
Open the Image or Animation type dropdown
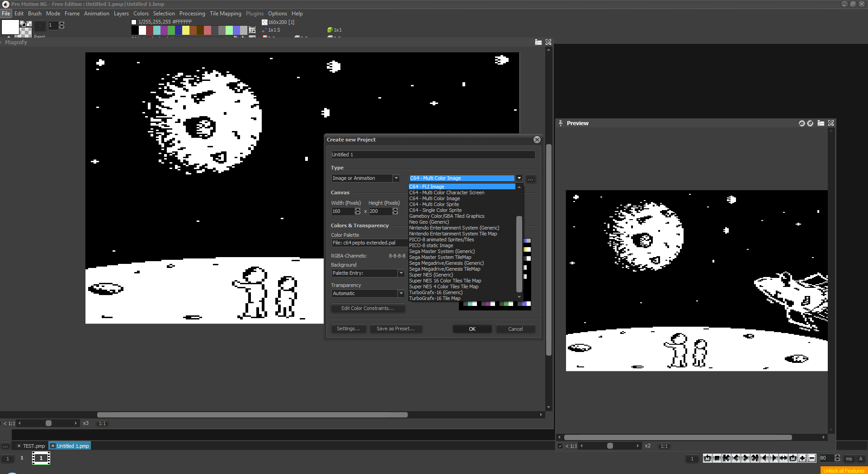point(365,178)
